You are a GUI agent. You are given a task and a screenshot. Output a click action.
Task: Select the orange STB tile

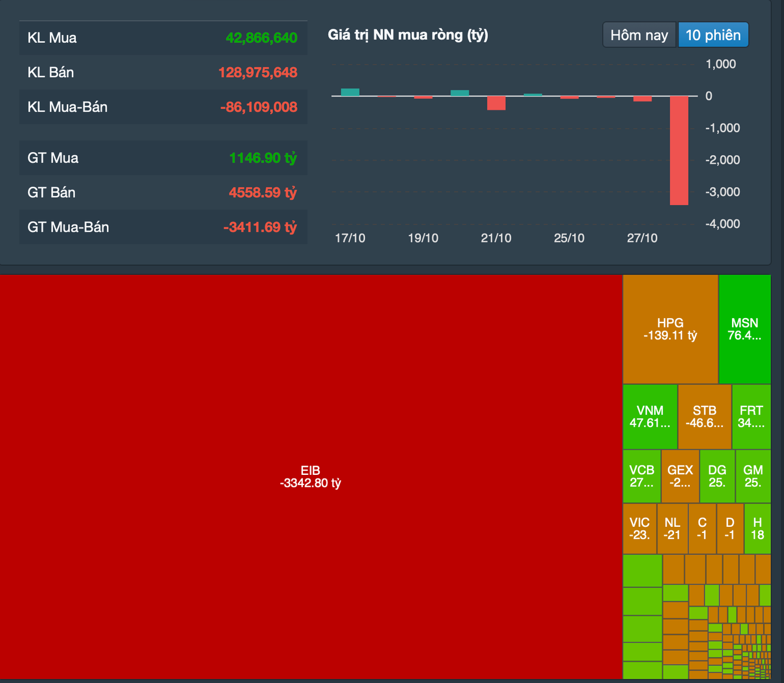[704, 417]
